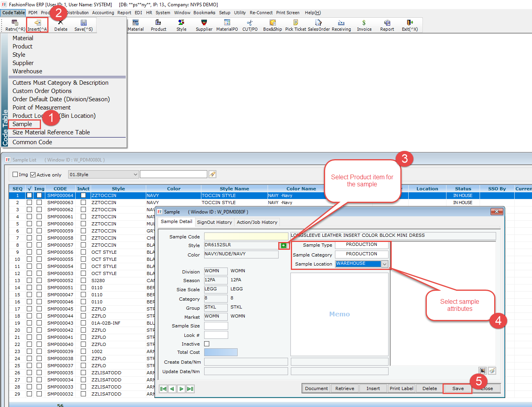Open the Style lookup magnifier beside DR6152SLR
This screenshot has width=532, height=407.
pos(284,245)
